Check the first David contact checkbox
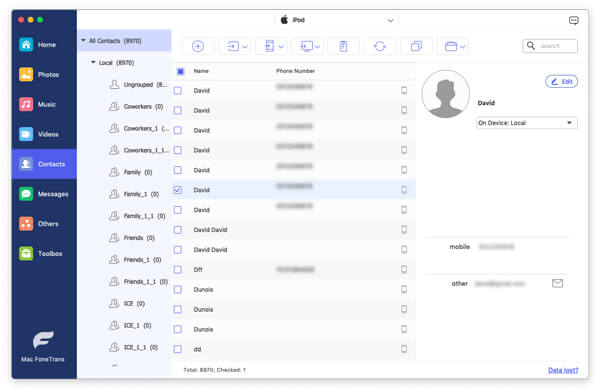600x392 pixels. click(x=178, y=91)
